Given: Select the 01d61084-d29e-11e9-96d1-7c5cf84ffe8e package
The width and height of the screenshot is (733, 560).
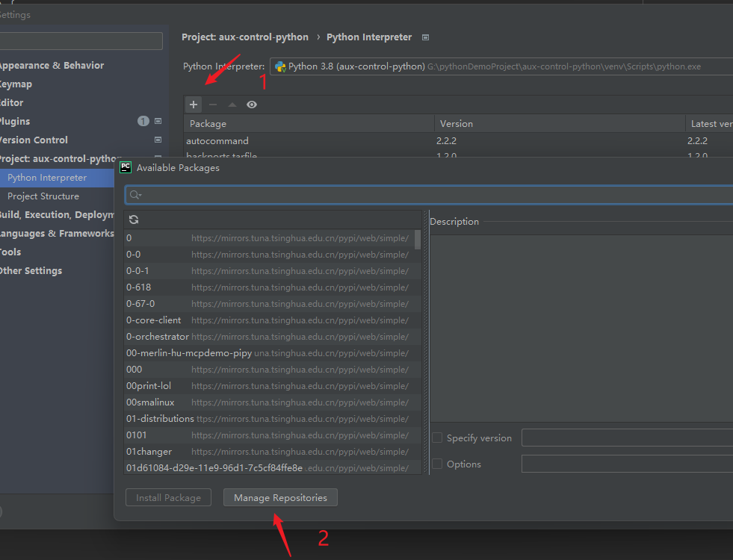Looking at the screenshot, I should coord(273,467).
